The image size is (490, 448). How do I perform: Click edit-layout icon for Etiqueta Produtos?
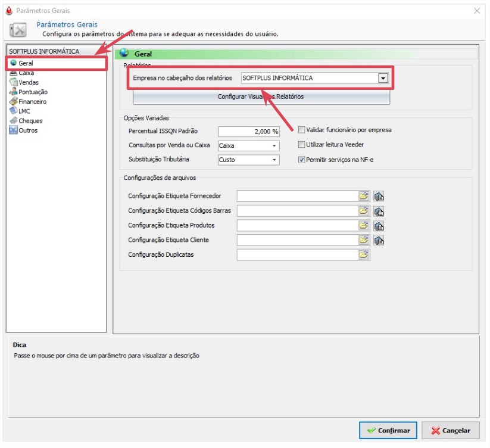[379, 226]
